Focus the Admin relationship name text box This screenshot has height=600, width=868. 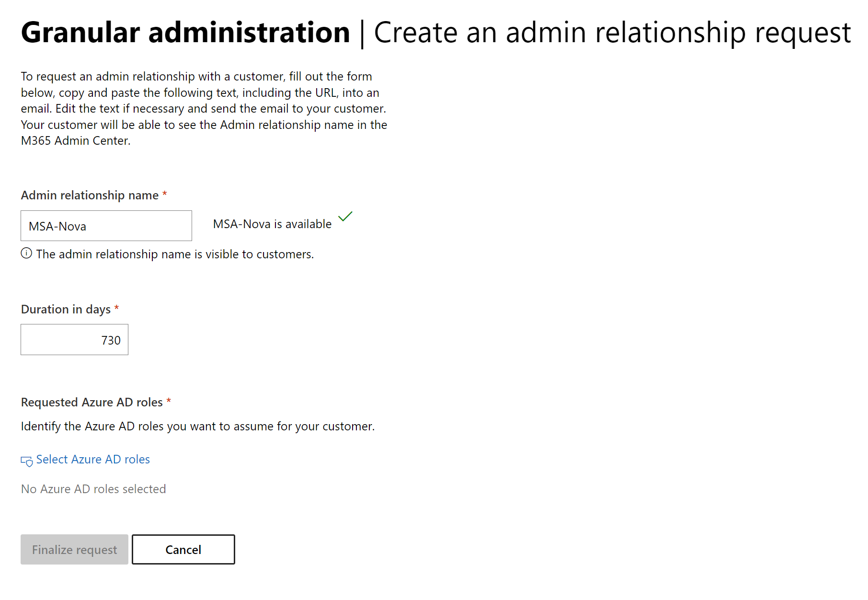pyautogui.click(x=106, y=226)
